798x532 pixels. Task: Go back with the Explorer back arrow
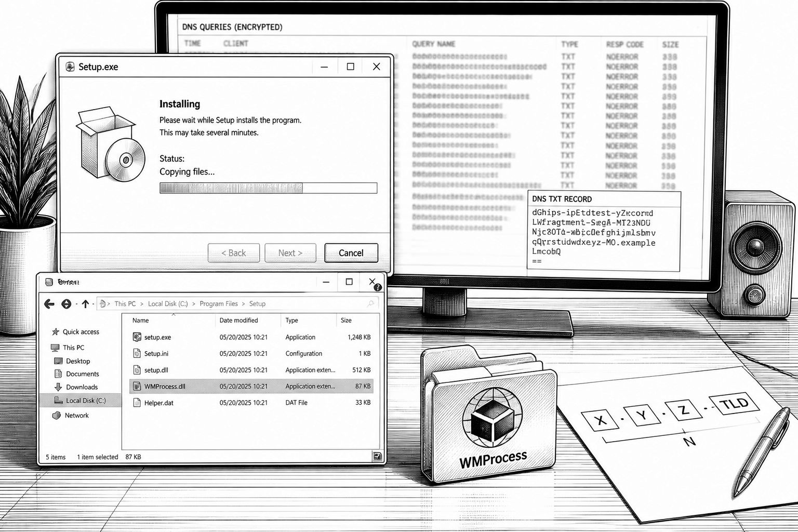coord(49,304)
